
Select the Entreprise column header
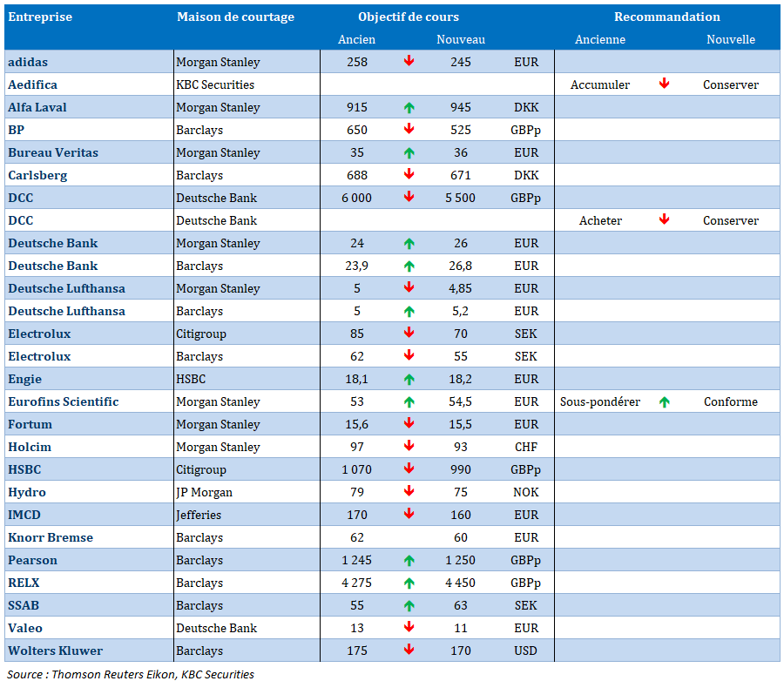(40, 17)
